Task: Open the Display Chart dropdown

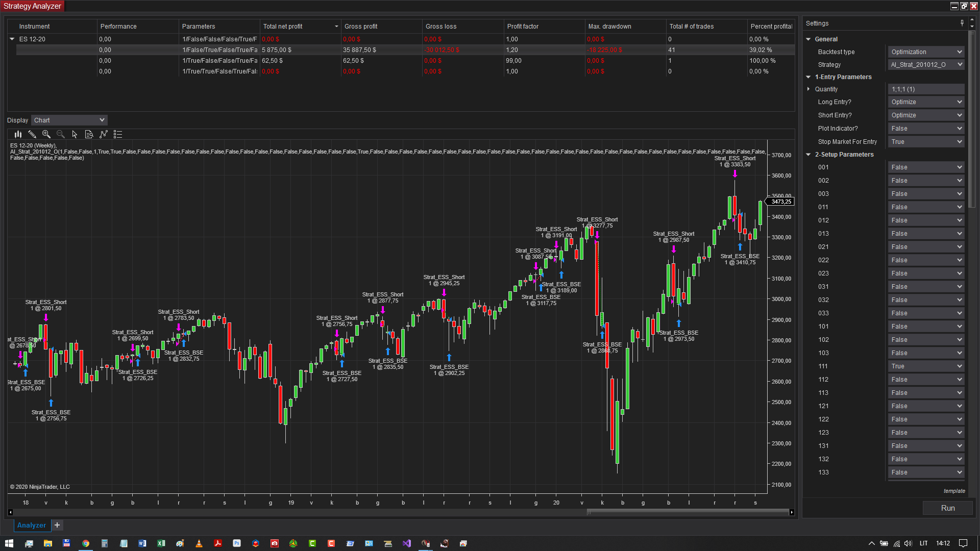Action: [x=69, y=120]
